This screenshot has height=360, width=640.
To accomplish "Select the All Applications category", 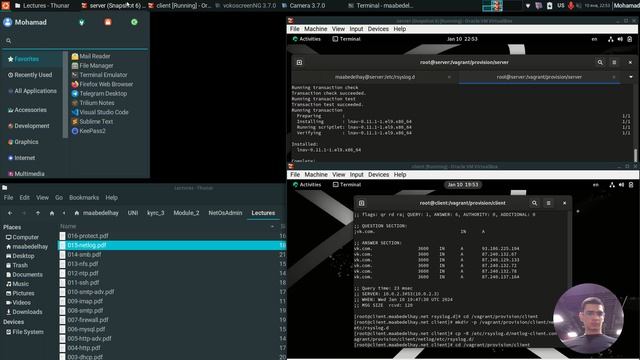I will pyautogui.click(x=32, y=91).
